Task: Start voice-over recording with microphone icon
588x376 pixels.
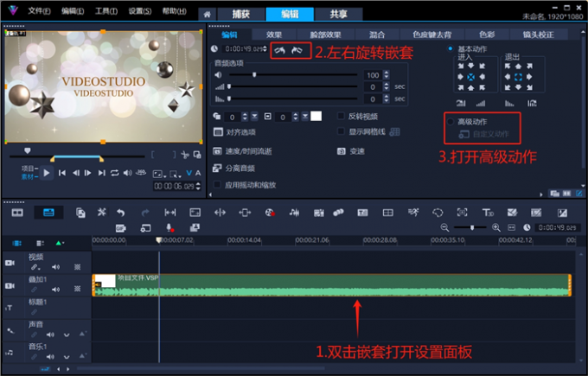Action: (169, 228)
